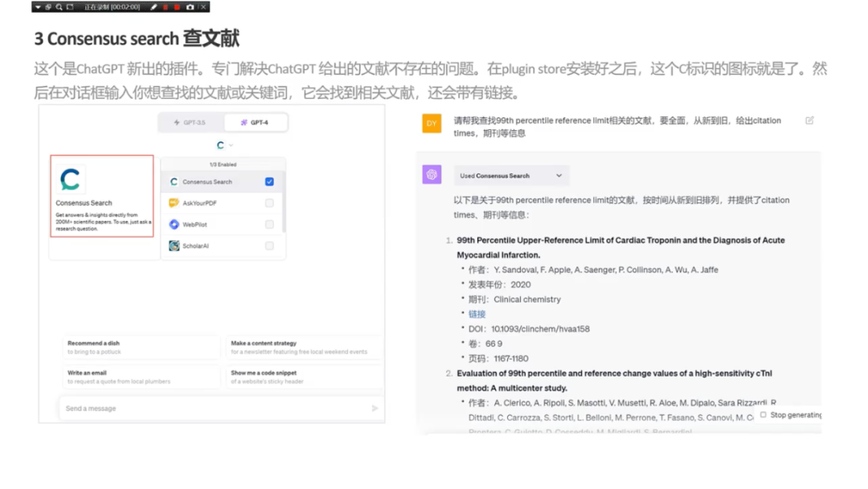Select the recorder pencil annotate tool

tap(154, 7)
